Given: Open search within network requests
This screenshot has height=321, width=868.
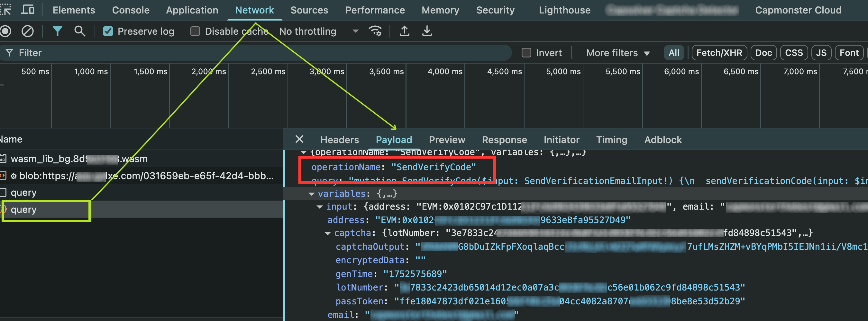Looking at the screenshot, I should 79,31.
